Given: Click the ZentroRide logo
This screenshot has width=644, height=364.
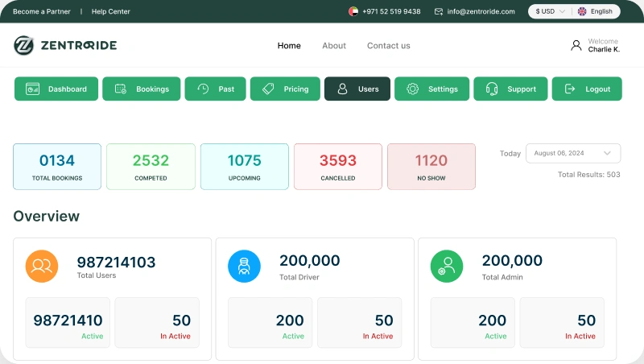Looking at the screenshot, I should [x=65, y=45].
